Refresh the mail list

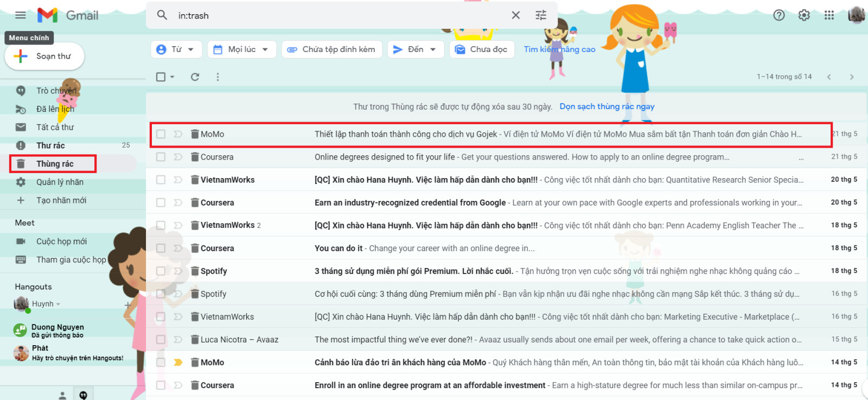tap(195, 77)
